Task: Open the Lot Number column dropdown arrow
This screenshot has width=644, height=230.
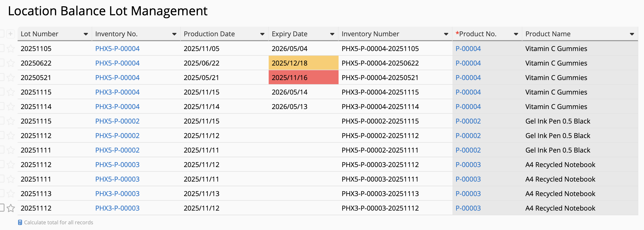Action: pyautogui.click(x=86, y=34)
